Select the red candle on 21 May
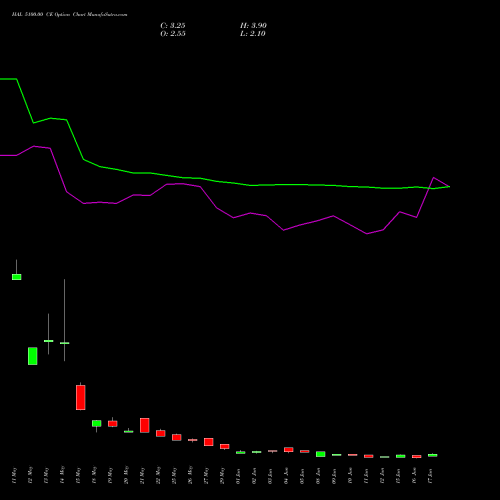Image resolution: width=500 pixels, height=500 pixels. tap(145, 425)
